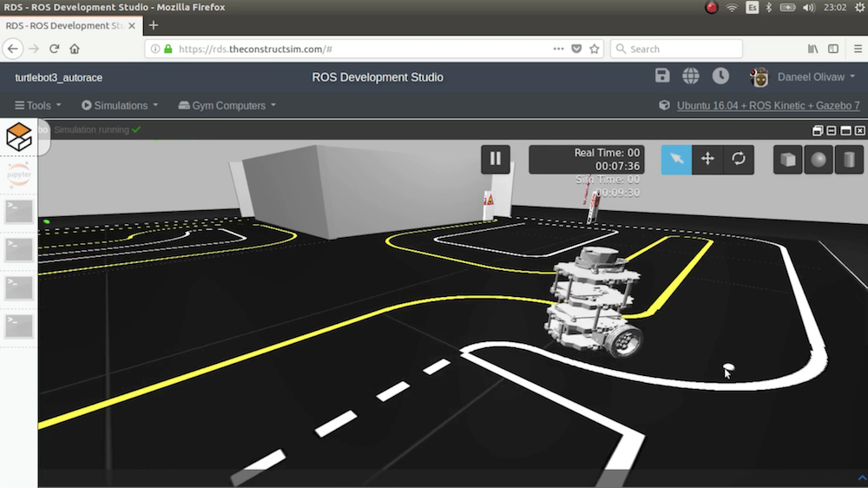The image size is (868, 488).
Task: Expand the Simulations menu
Action: (120, 105)
